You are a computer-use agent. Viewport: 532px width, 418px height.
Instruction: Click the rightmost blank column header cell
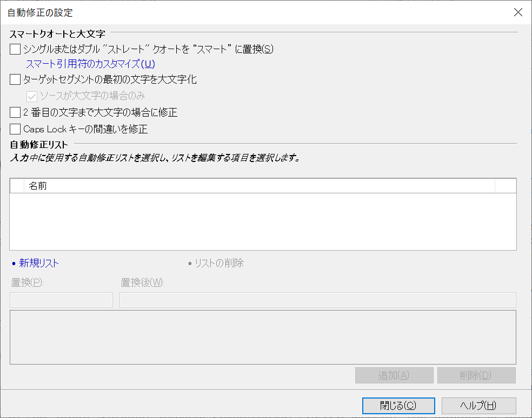[506, 186]
